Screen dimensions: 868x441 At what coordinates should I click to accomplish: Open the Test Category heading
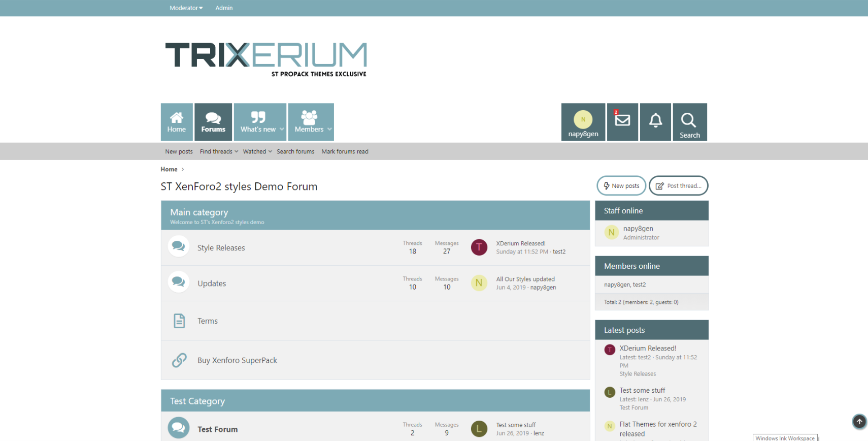point(197,401)
